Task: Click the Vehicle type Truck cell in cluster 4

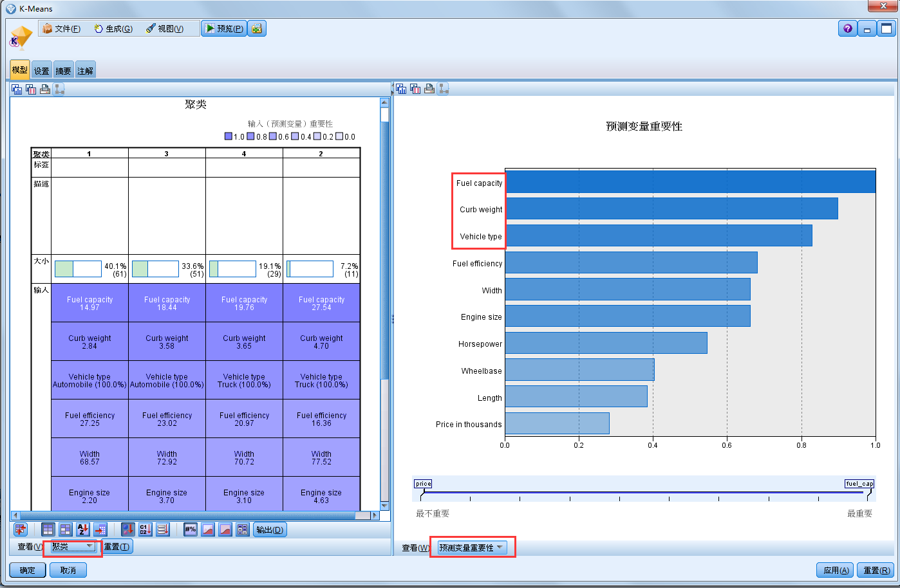Action: [x=244, y=380]
